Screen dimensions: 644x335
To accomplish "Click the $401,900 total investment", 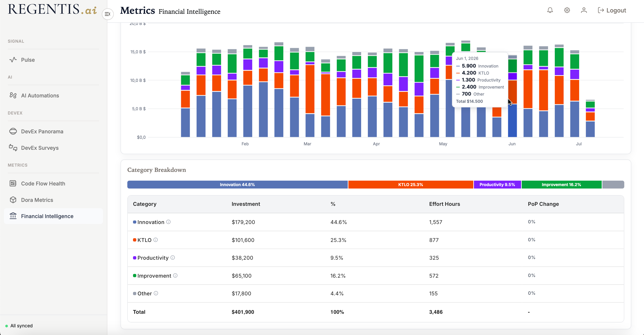I will (x=243, y=312).
